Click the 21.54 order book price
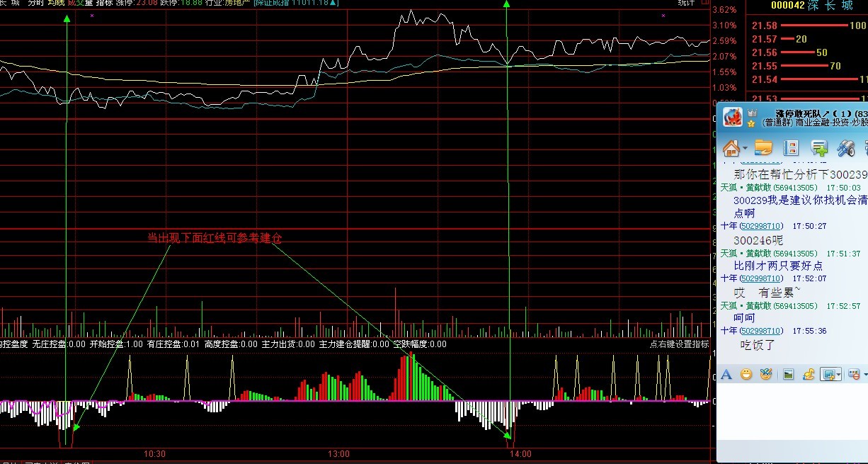The width and height of the screenshot is (868, 464). pos(765,79)
